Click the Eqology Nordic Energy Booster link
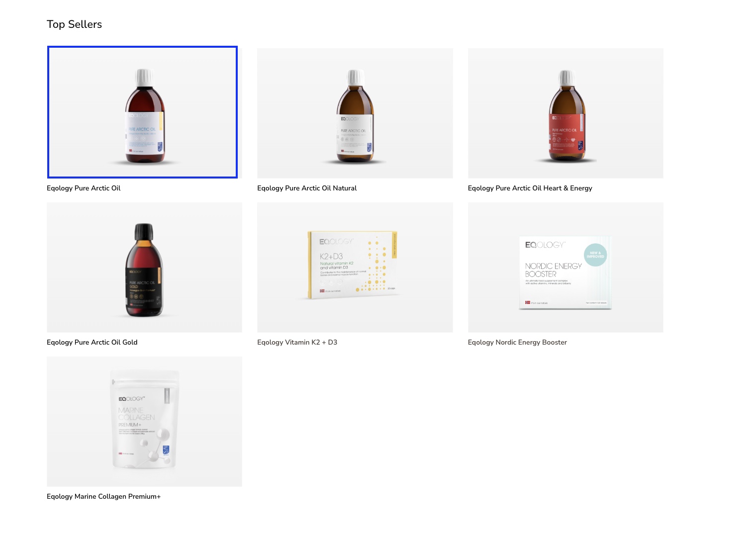The image size is (756, 542). [x=517, y=343]
